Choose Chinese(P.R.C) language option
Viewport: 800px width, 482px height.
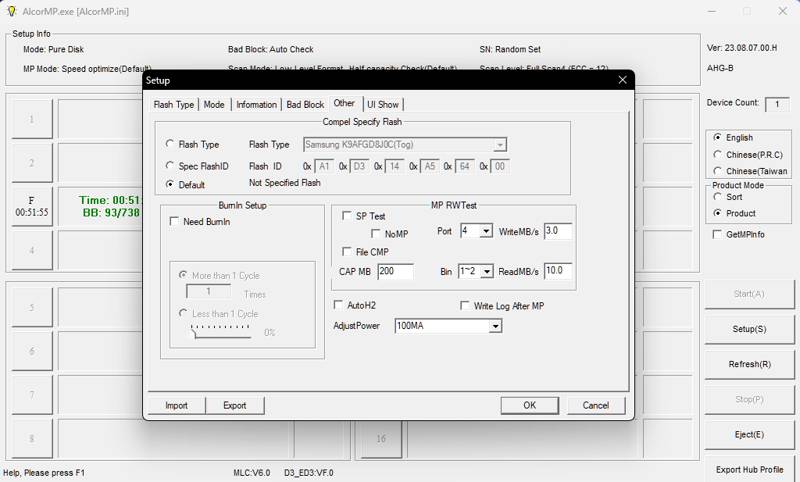(x=718, y=155)
